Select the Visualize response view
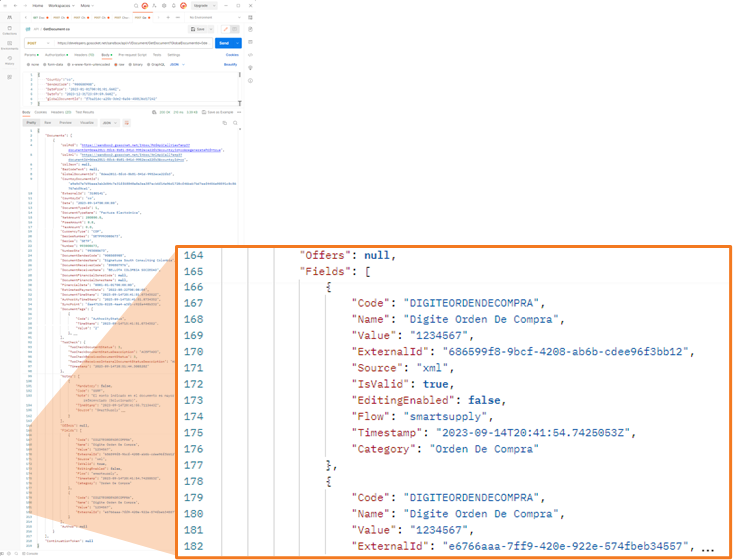This screenshot has height=560, width=733. click(x=87, y=122)
